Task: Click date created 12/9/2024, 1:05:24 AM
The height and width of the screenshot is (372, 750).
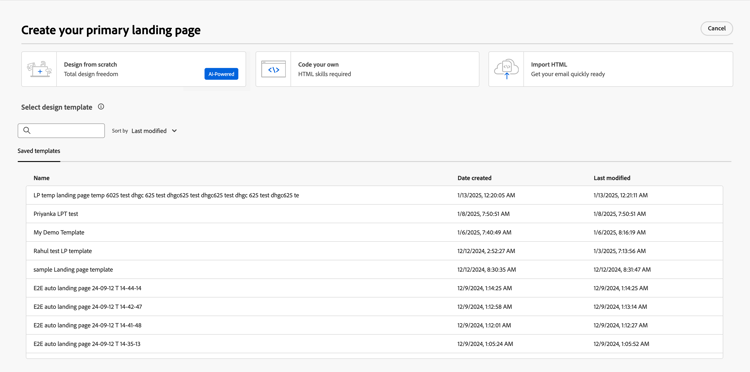Action: [x=485, y=344]
